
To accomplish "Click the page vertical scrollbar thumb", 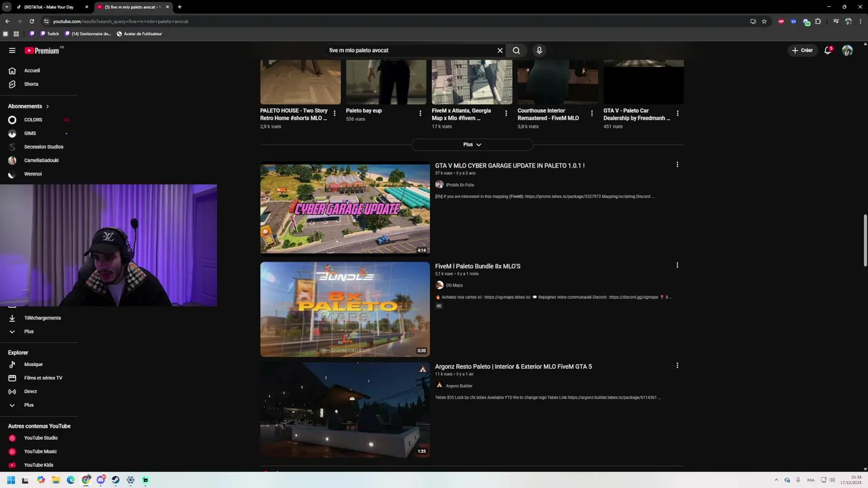I will pos(865,241).
